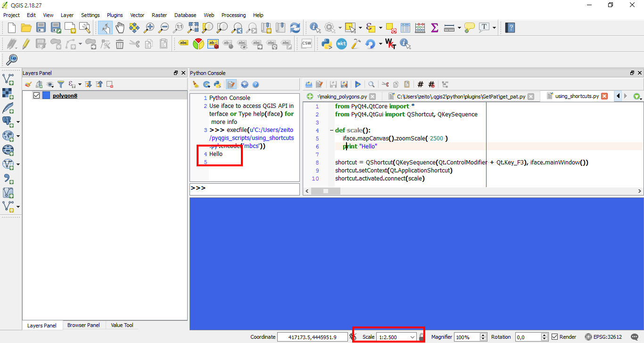
Task: Open the editor tab list green dropdown
Action: (637, 96)
